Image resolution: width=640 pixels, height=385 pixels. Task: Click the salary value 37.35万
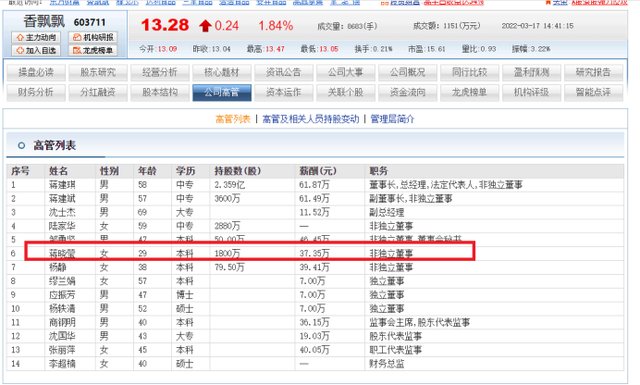click(x=314, y=254)
